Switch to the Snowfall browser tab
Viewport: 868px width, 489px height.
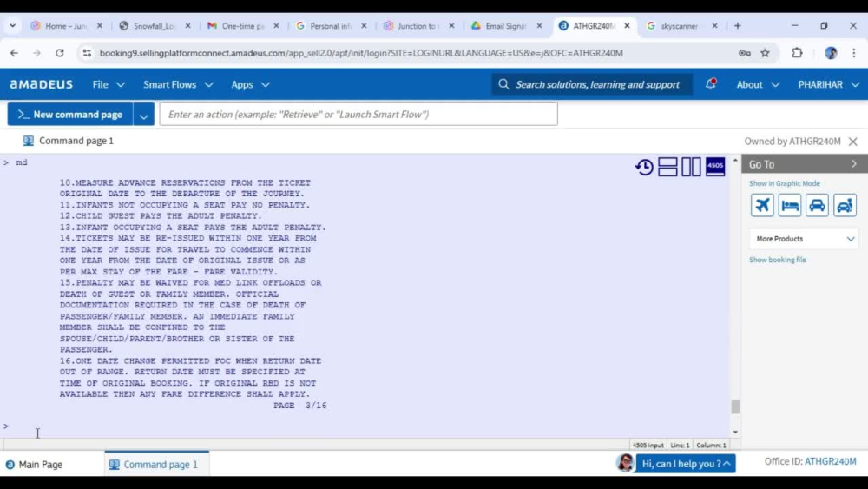[x=154, y=25]
